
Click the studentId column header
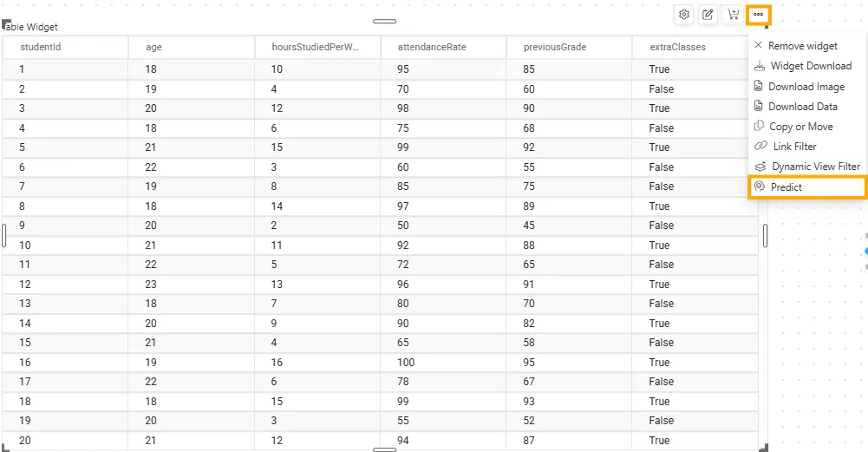coord(41,47)
